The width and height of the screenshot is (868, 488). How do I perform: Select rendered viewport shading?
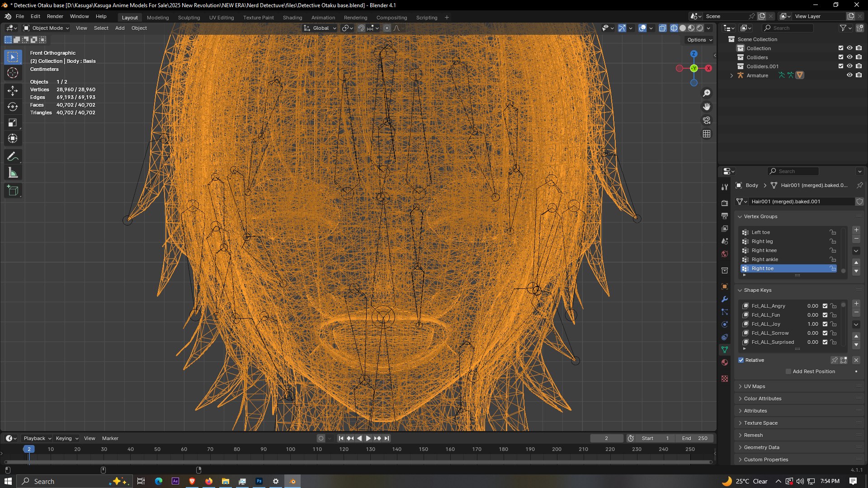click(700, 28)
